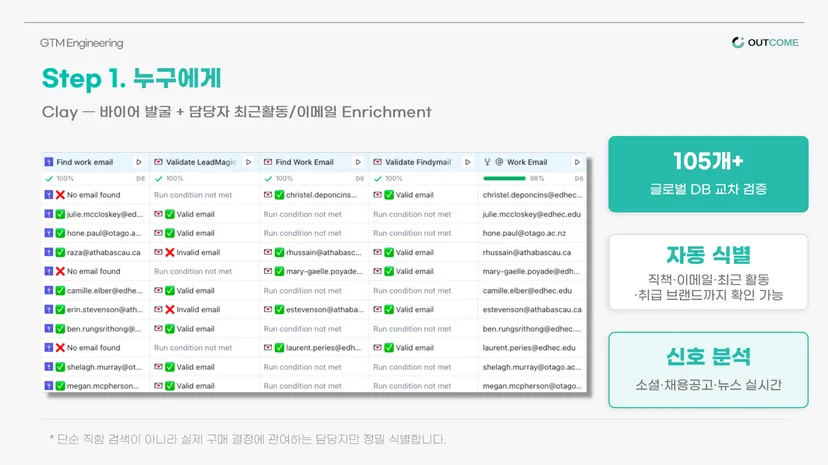Screen dimensions: 828x465
Task: Select cell megan.mcpherson@otago...
Action: click(532, 386)
